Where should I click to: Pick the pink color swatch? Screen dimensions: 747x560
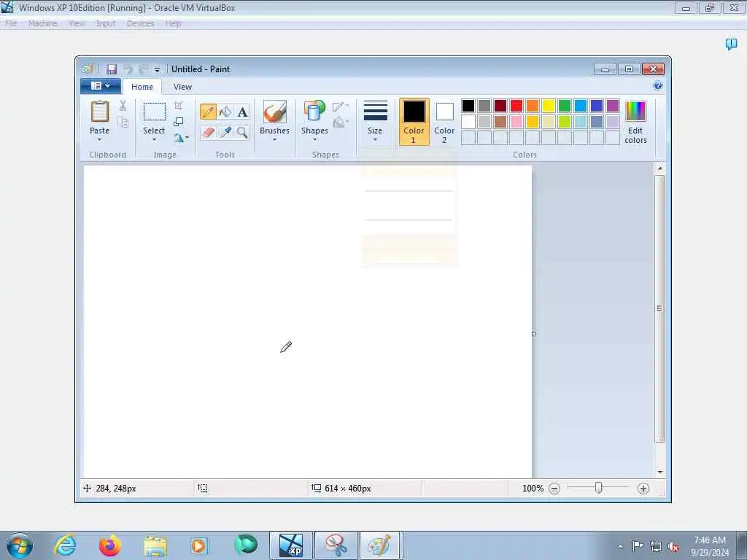516,122
